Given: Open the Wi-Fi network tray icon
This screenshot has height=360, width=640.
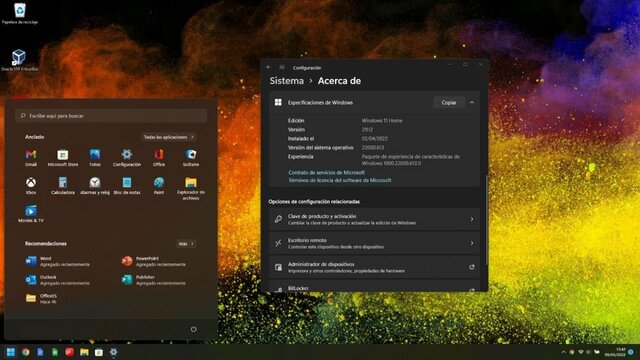Looking at the screenshot, I should coord(580,352).
